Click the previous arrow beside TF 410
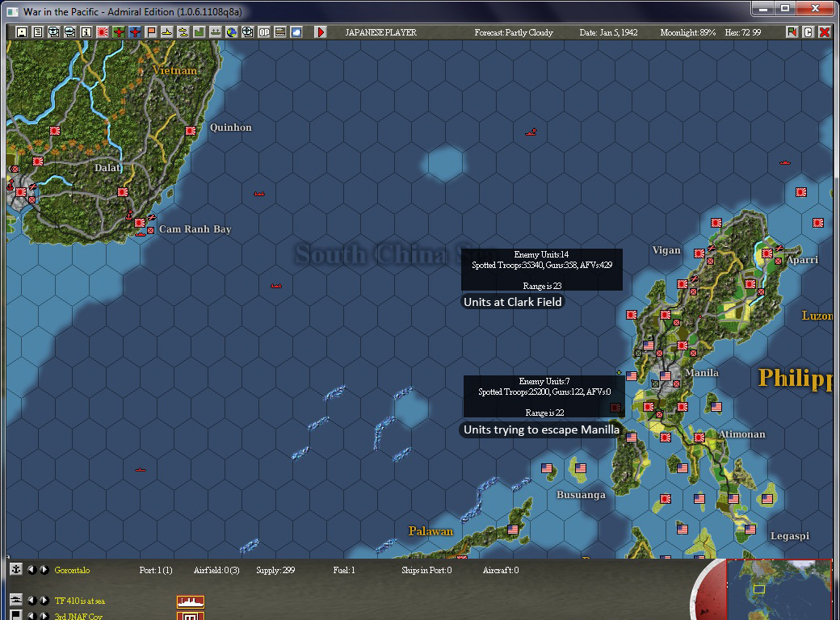The width and height of the screenshot is (840, 620). point(31,600)
